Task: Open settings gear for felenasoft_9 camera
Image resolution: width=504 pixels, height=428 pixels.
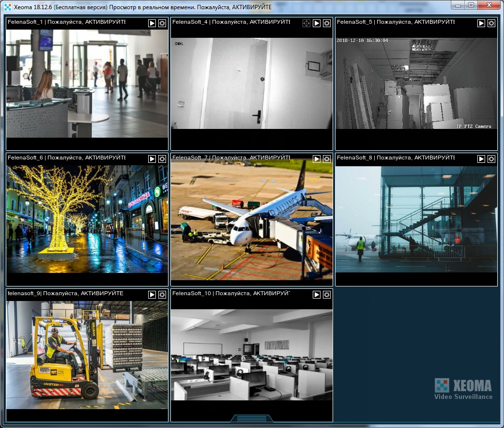Action: pyautogui.click(x=162, y=295)
